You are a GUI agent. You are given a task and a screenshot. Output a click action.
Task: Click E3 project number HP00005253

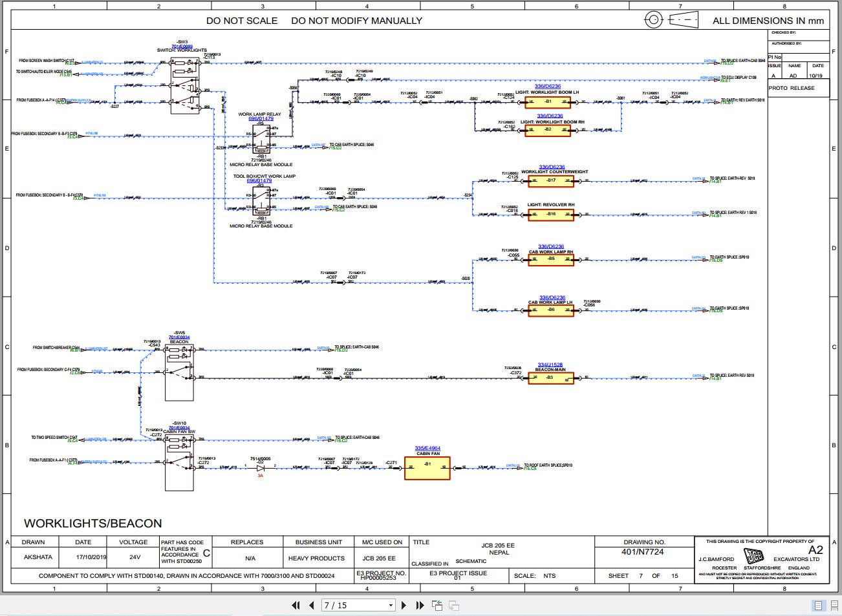click(x=378, y=578)
